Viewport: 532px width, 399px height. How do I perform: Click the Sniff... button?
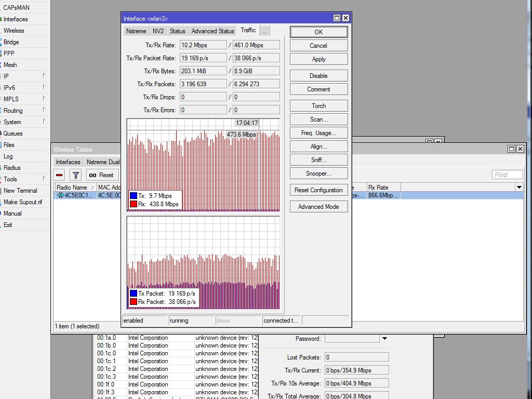(318, 160)
